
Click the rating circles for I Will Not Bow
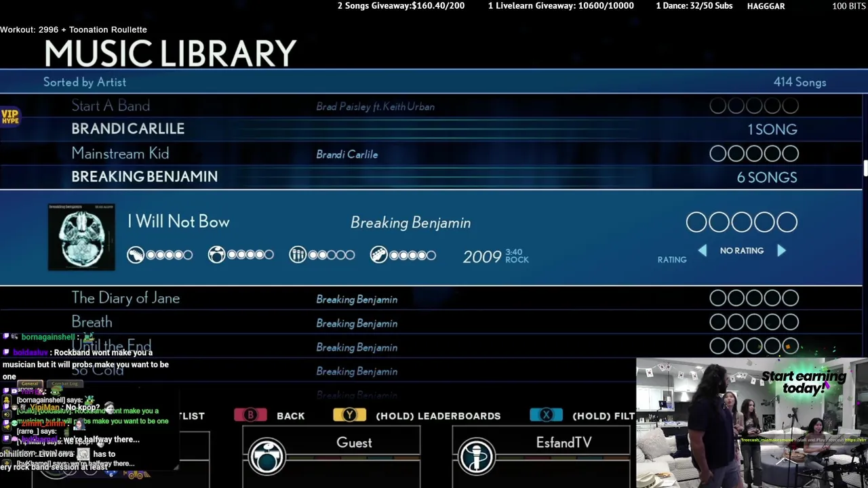[x=742, y=222]
